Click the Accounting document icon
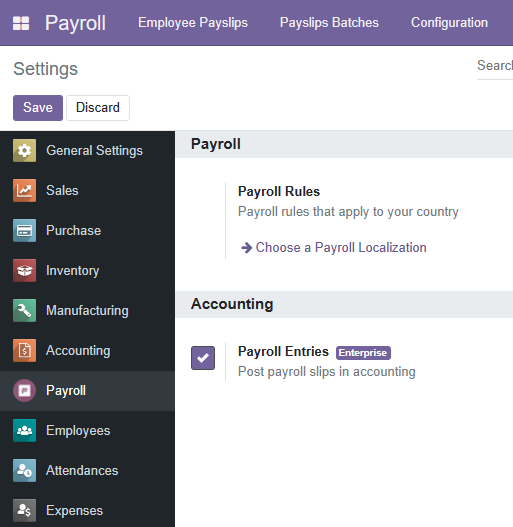The width and height of the screenshot is (513, 527). point(25,351)
